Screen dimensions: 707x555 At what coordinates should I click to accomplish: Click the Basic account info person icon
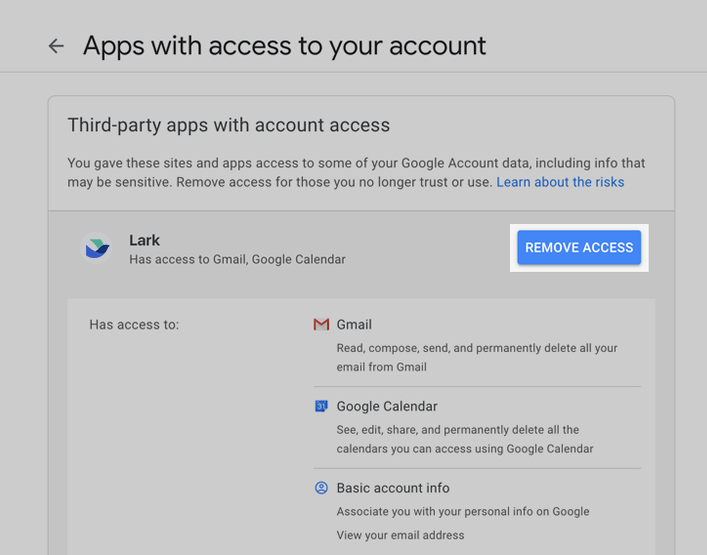(x=321, y=488)
